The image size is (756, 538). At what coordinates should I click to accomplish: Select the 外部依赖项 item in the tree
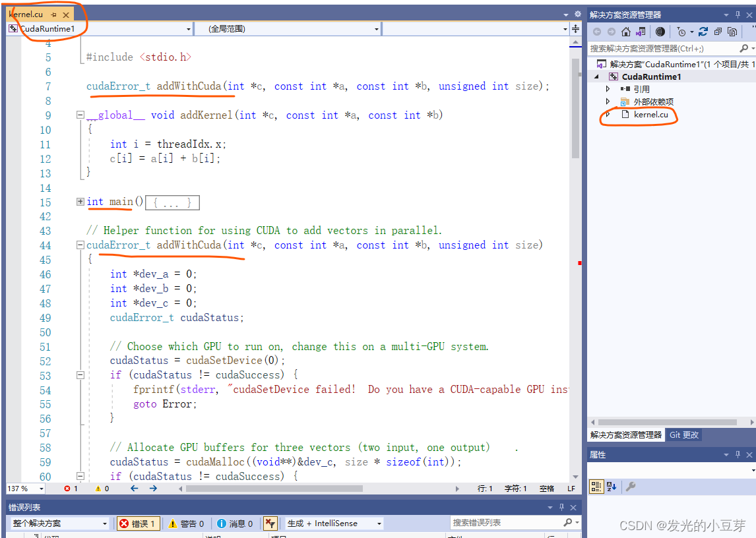pyautogui.click(x=653, y=102)
